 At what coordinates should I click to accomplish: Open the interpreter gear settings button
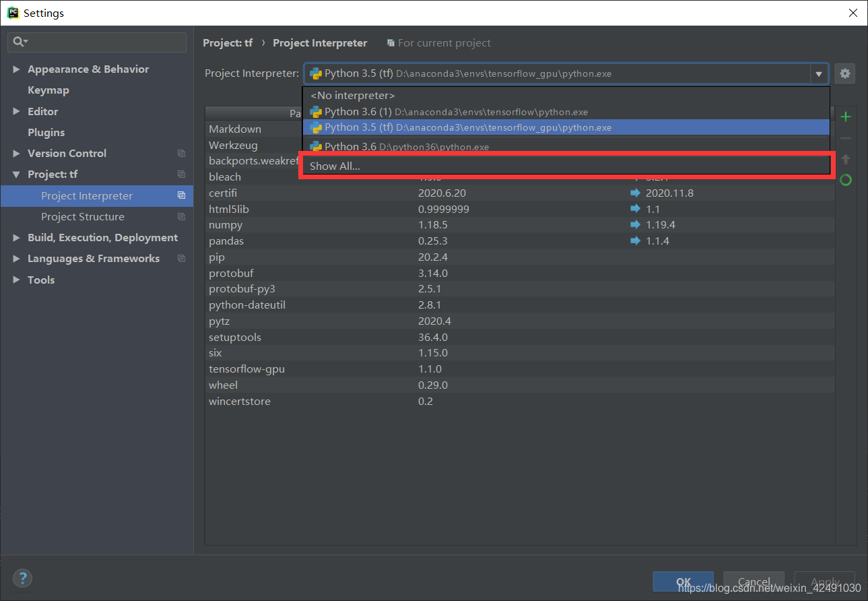(844, 73)
